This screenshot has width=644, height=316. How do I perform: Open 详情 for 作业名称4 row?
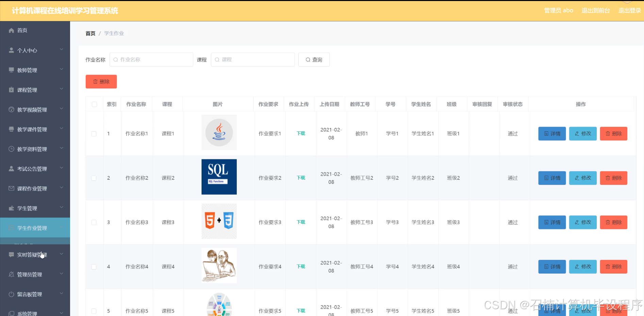552,267
